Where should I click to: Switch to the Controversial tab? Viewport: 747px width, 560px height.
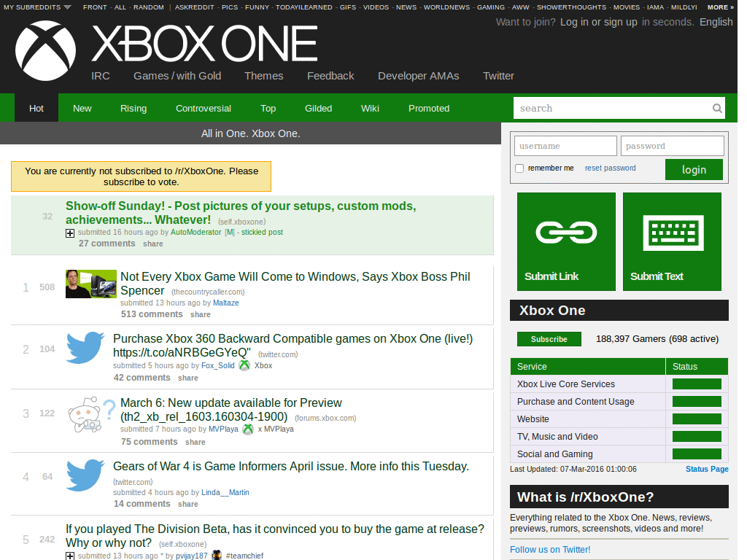coord(204,108)
